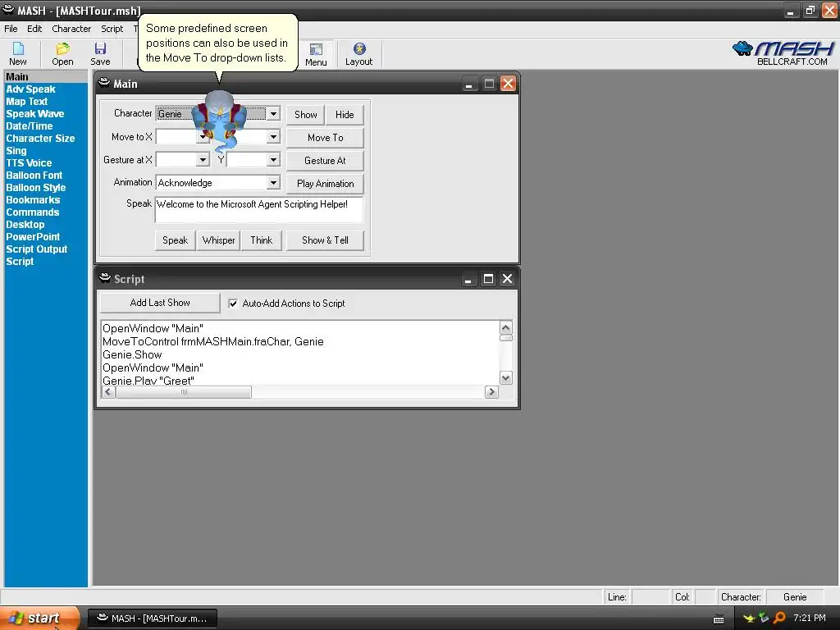Click the Move To button
The image size is (840, 630).
tap(325, 138)
